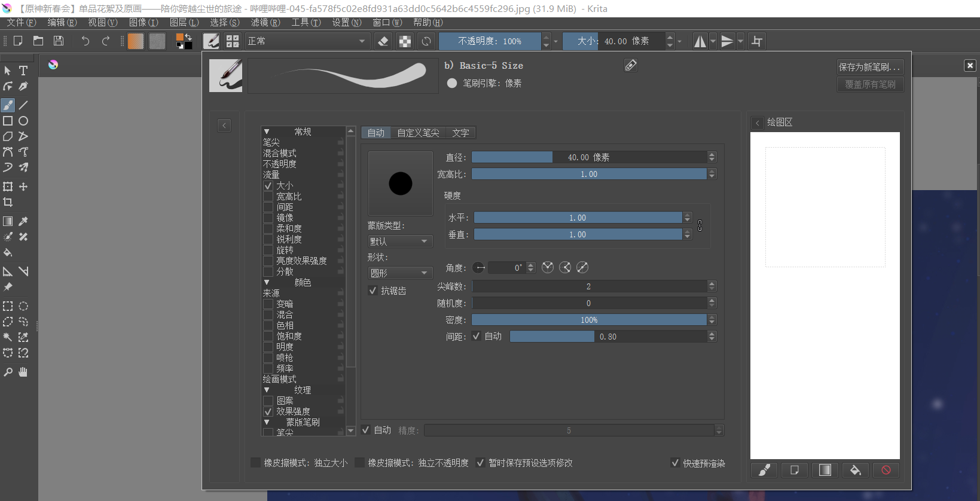Screen dimensions: 980x501
Task: Switch to the 自定义笔尖 tab
Action: tap(418, 133)
